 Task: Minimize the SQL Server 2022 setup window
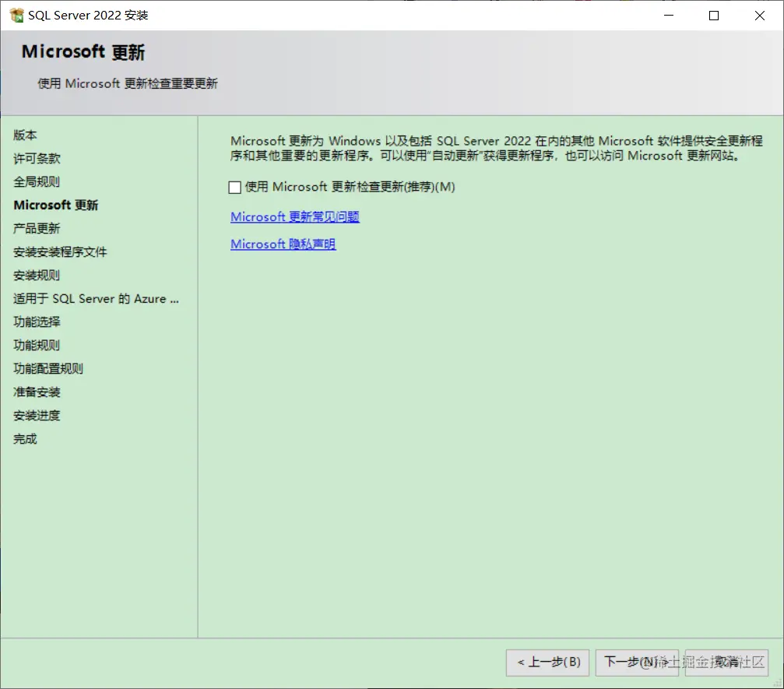(669, 16)
